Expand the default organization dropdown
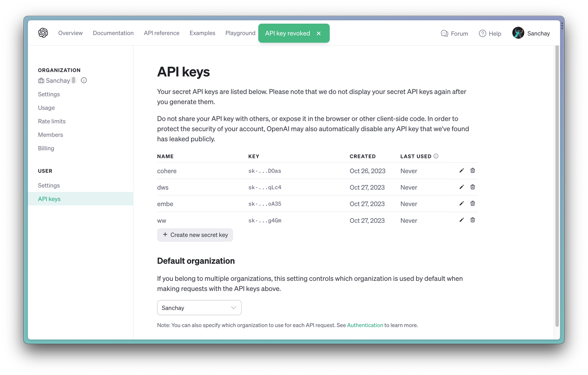Screen dimensions: 588x375 (x=199, y=308)
